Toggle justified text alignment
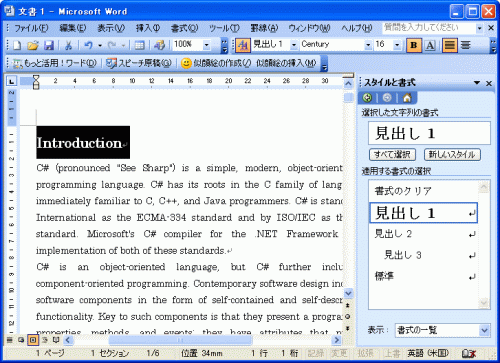Screen dimensions: 500x363 (449, 45)
